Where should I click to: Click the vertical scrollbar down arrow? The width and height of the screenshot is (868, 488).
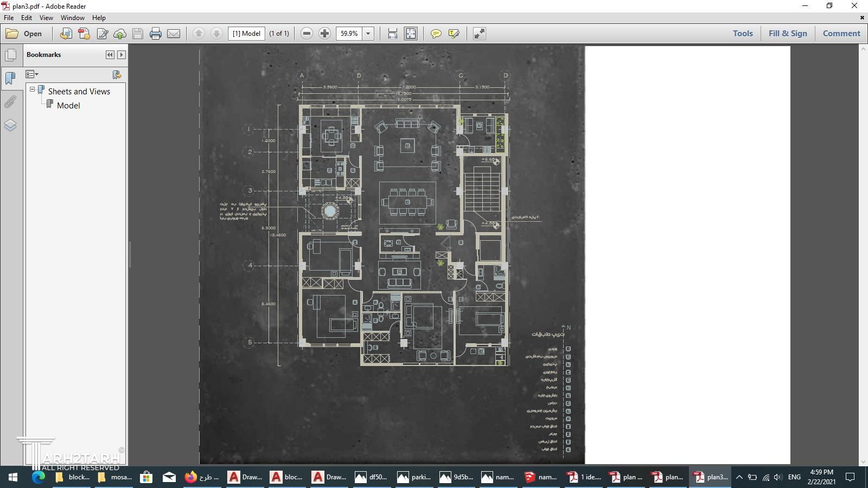[863, 461]
